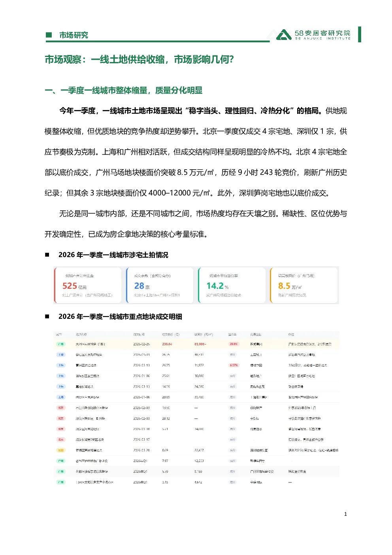This screenshot has width=392, height=555.
Task: Click the 3.15 price cell in the last row
Action: click(165, 482)
